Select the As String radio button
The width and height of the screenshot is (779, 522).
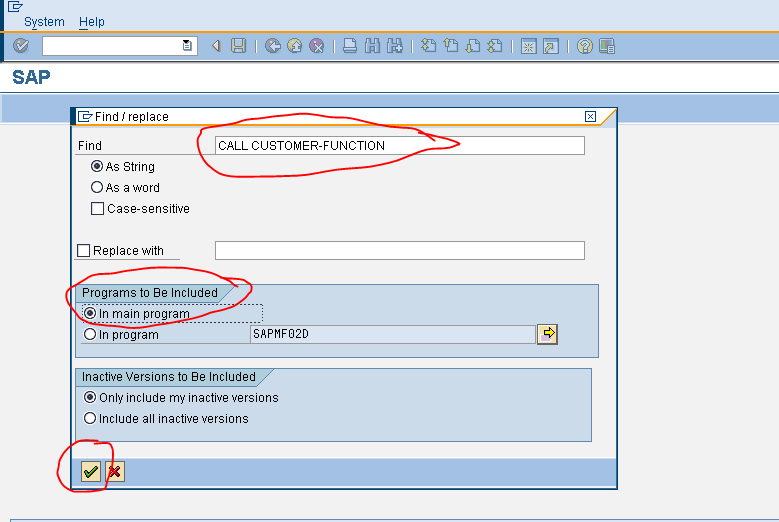click(97, 166)
